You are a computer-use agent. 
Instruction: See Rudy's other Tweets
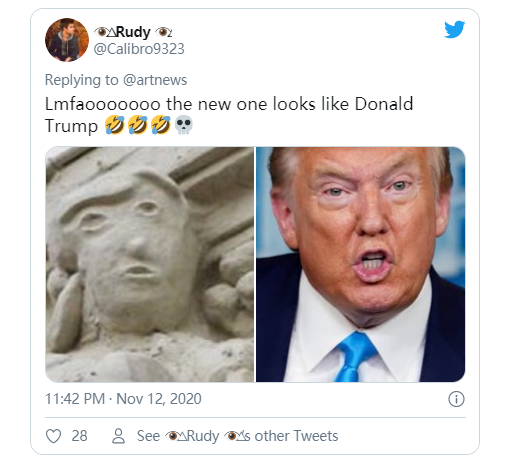coord(237,436)
